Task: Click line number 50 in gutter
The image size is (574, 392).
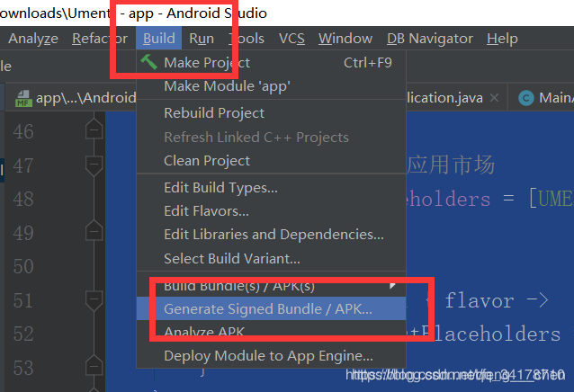Action: point(23,266)
